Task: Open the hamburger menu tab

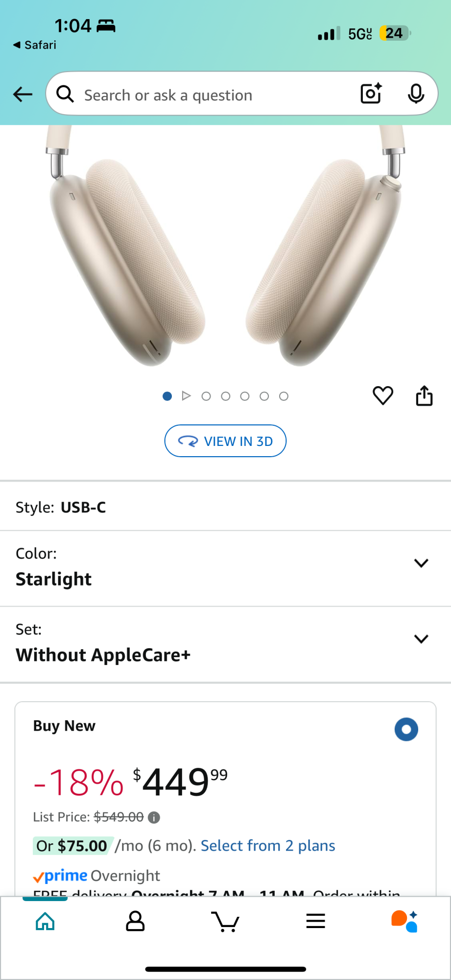Action: [315, 922]
